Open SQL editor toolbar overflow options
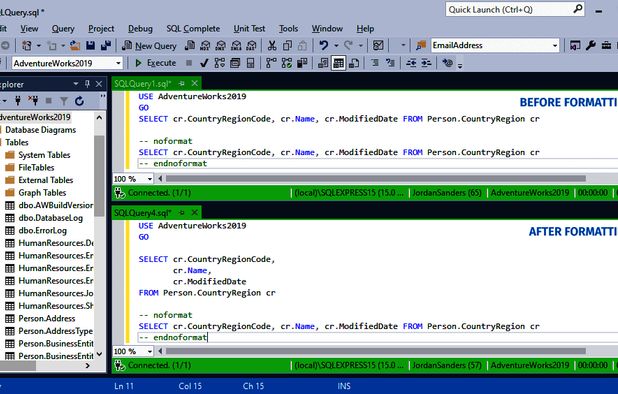The image size is (618, 394). click(460, 65)
